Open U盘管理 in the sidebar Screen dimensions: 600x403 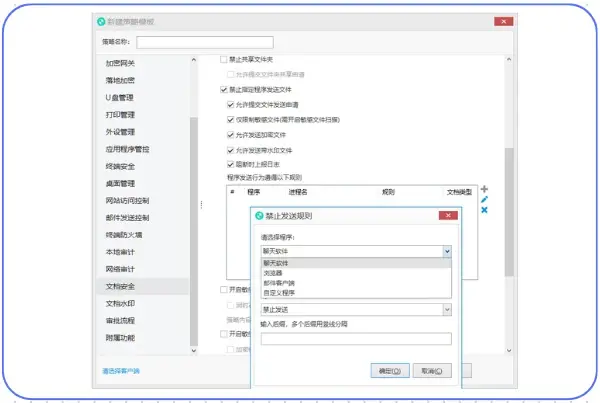pyautogui.click(x=119, y=98)
